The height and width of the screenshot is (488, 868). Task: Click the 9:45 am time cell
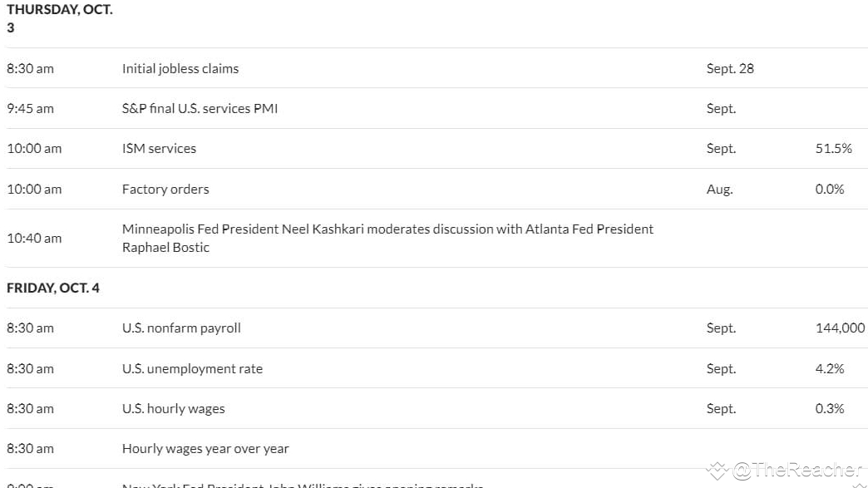(30, 108)
